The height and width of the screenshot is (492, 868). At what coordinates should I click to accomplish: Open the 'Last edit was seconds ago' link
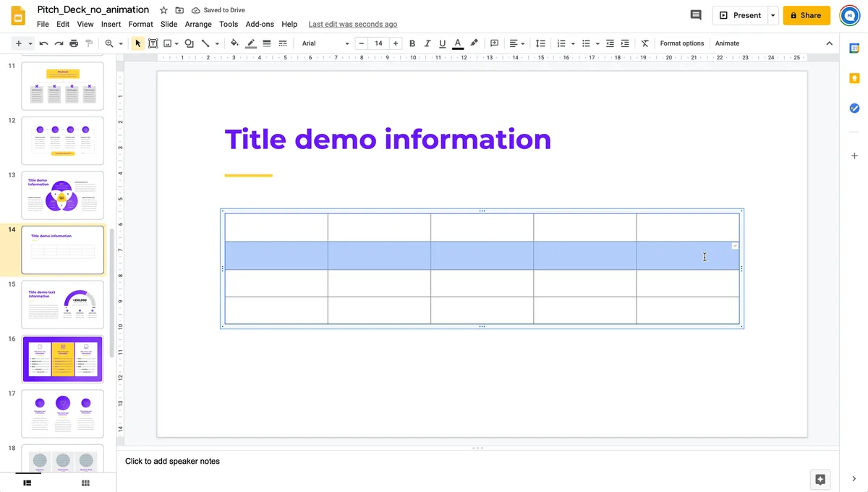(352, 24)
